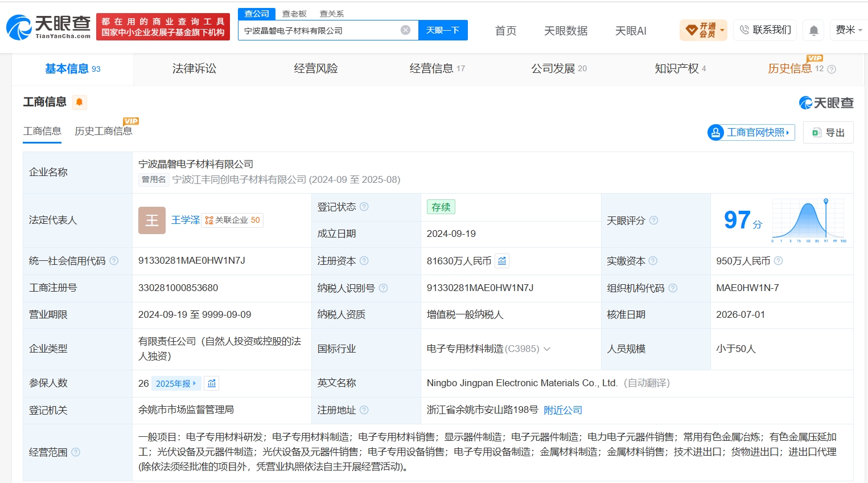Click former name 宁波江丰同创电子材料有限公司
The image size is (868, 483).
coord(240,180)
